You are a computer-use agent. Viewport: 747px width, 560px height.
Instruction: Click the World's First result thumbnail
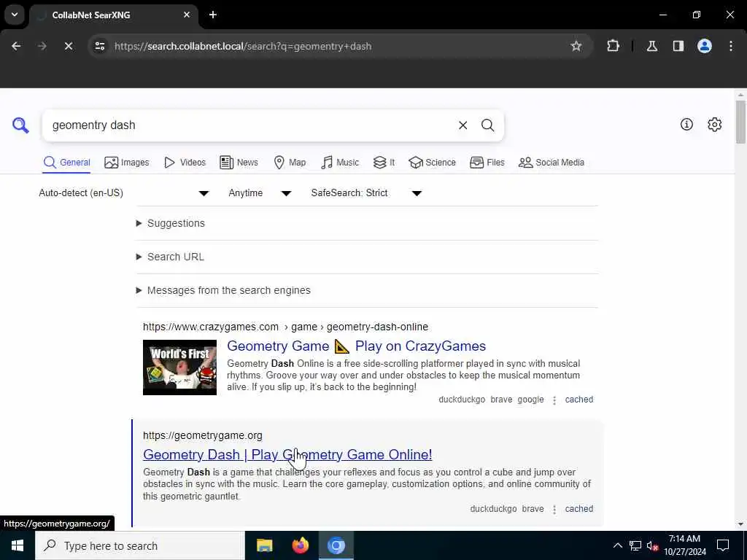pos(179,367)
